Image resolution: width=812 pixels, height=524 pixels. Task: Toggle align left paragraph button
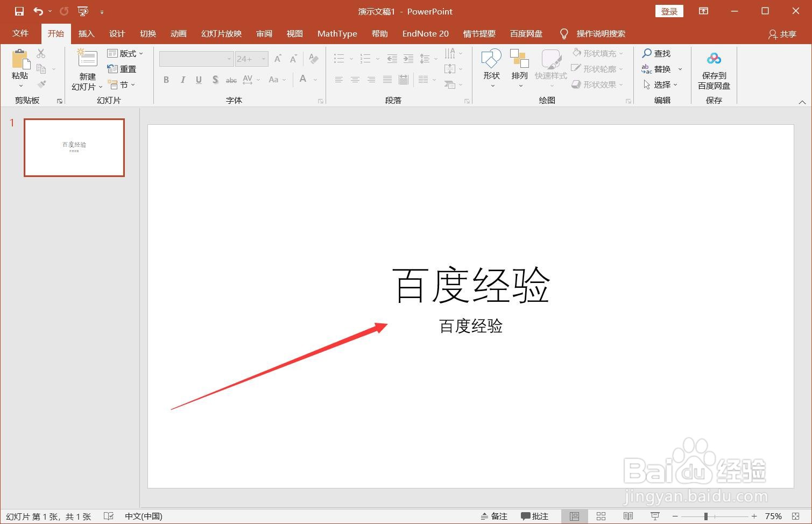(x=338, y=80)
